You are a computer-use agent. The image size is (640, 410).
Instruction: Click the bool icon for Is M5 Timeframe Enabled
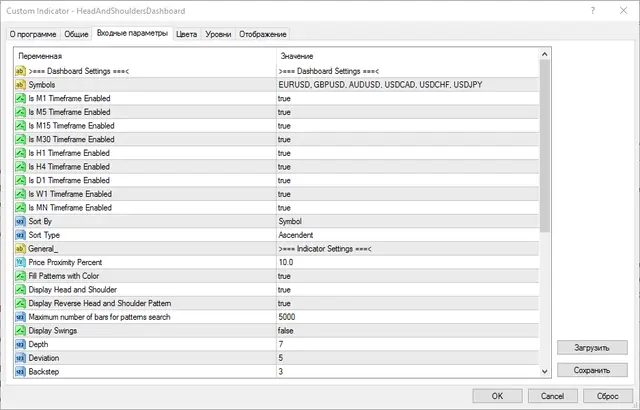pyautogui.click(x=20, y=112)
